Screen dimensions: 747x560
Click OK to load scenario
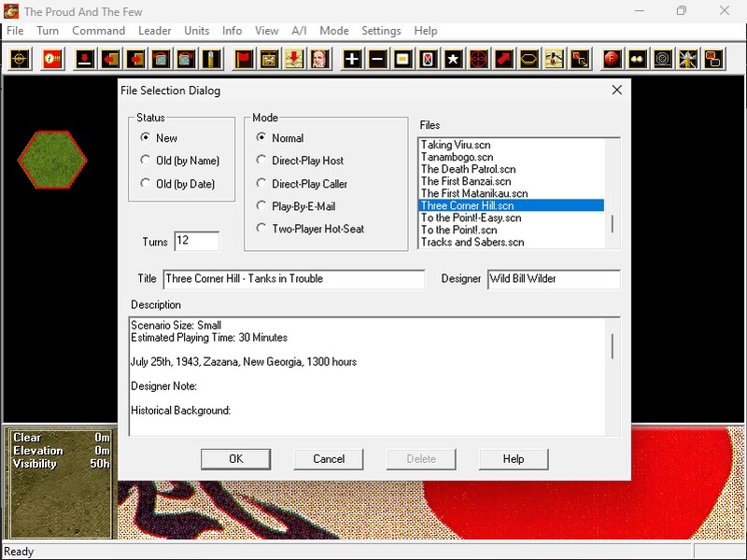[236, 459]
